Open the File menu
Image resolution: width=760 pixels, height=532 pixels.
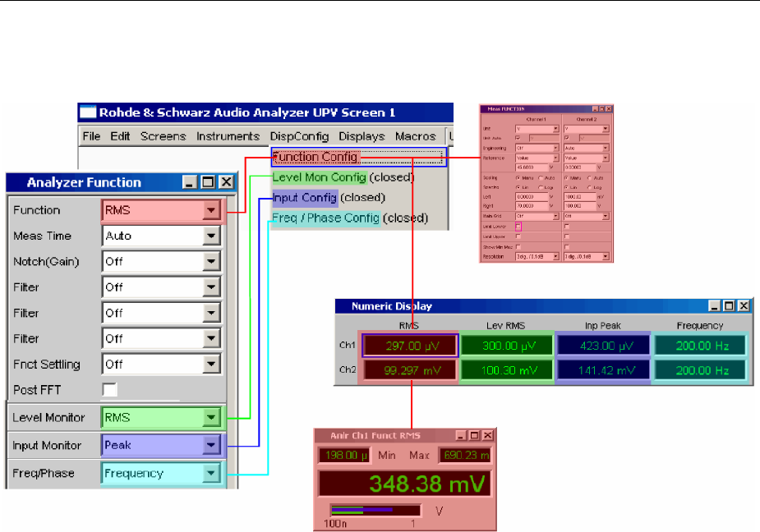(91, 136)
